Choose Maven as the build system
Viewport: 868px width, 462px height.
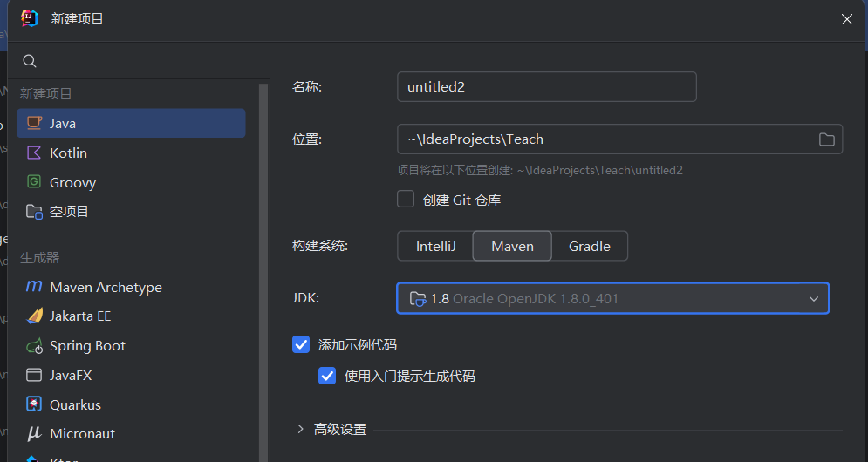(x=512, y=246)
